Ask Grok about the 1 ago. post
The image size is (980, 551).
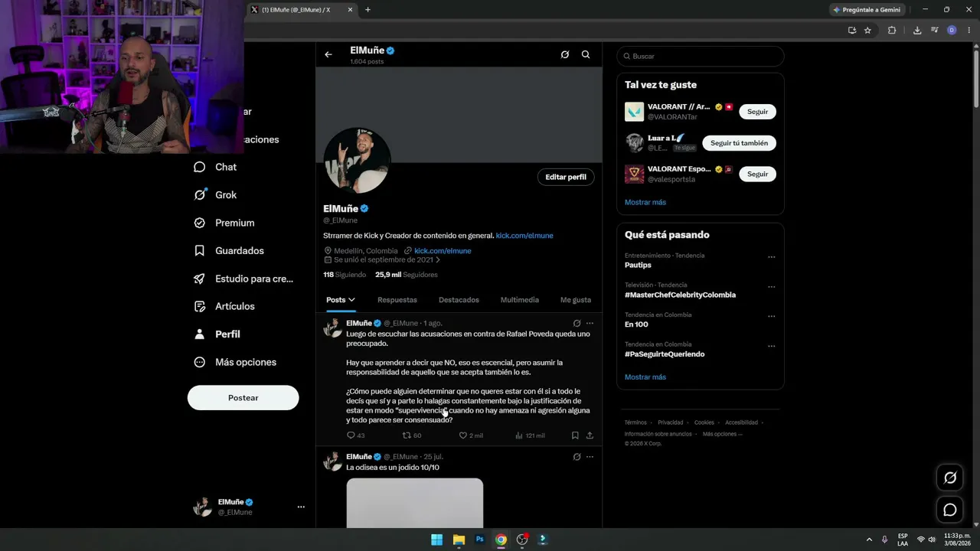point(577,324)
